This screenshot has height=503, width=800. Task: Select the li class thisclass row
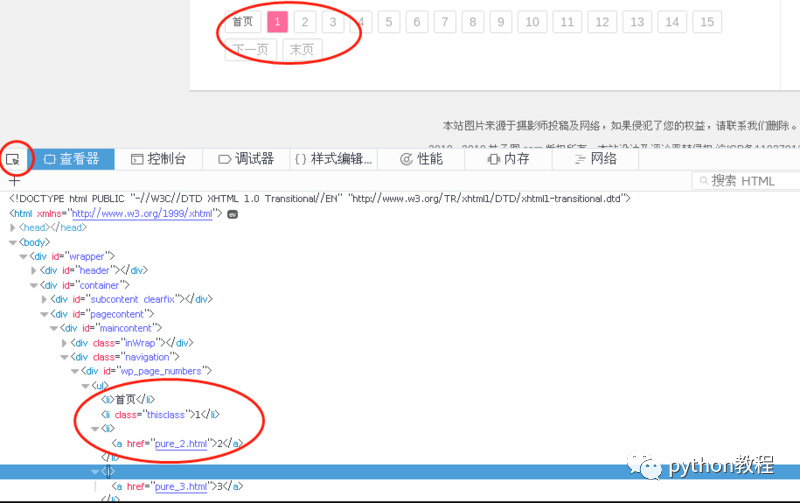160,415
